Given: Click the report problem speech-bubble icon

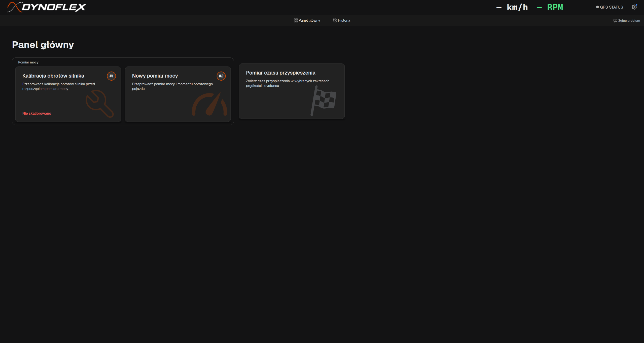Looking at the screenshot, I should click(x=615, y=21).
